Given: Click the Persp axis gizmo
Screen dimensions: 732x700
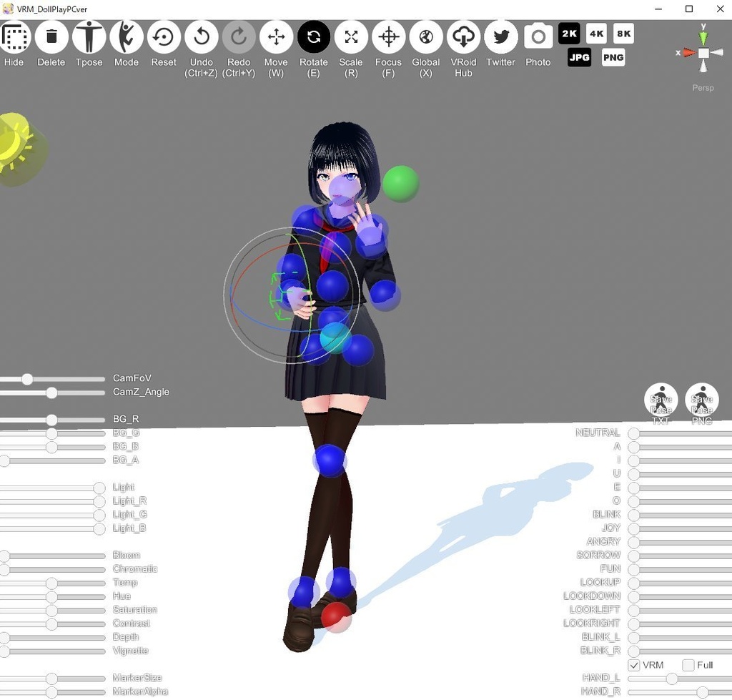Looking at the screenshot, I should 703,52.
